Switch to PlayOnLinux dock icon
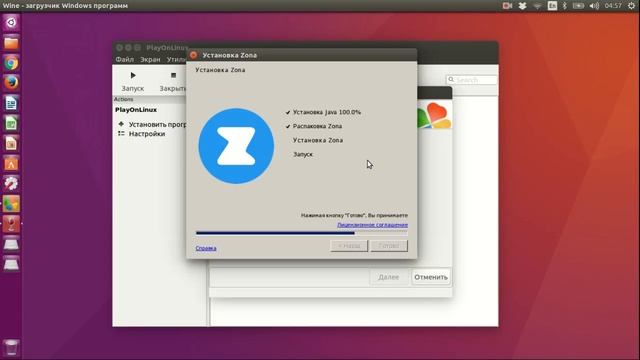Image resolution: width=640 pixels, height=360 pixels. tap(11, 204)
